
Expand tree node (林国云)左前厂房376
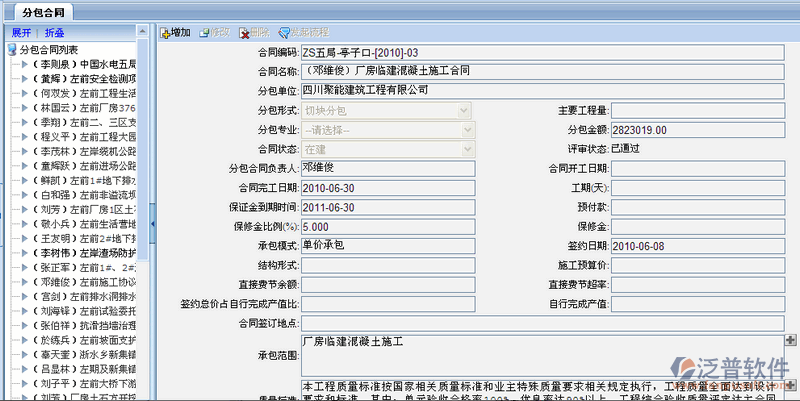[x=24, y=108]
